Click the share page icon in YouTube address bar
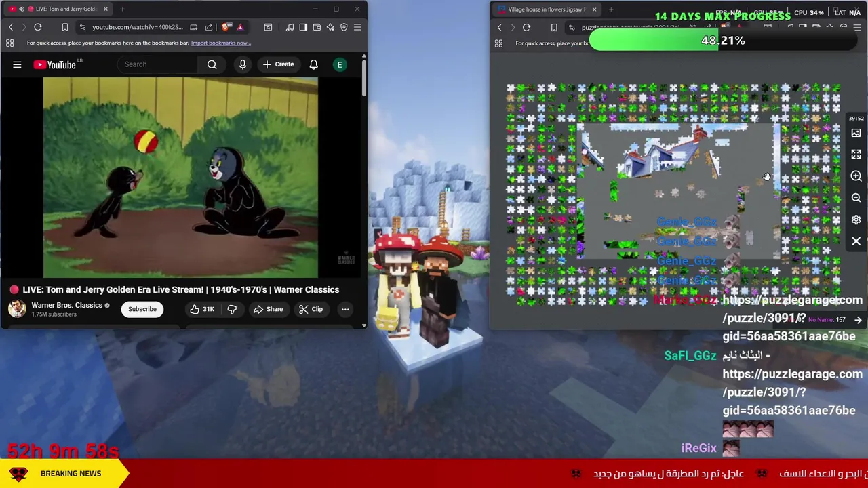This screenshot has height=488, width=868. pos(208,27)
